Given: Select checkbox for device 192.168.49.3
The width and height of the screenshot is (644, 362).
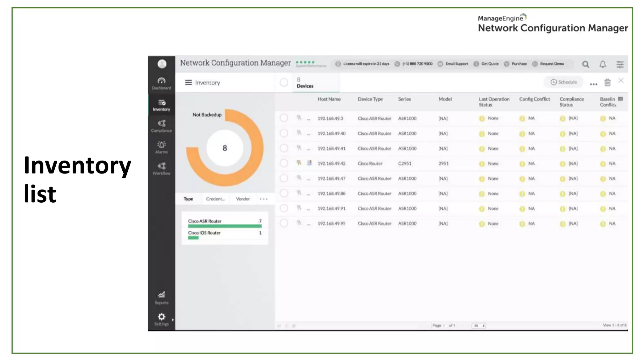Looking at the screenshot, I should pyautogui.click(x=284, y=118).
